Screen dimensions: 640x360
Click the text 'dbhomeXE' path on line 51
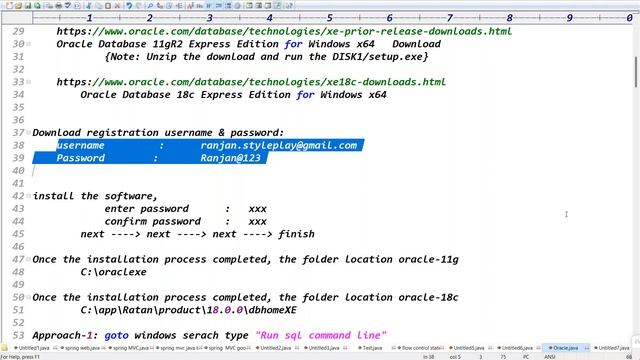click(x=272, y=310)
